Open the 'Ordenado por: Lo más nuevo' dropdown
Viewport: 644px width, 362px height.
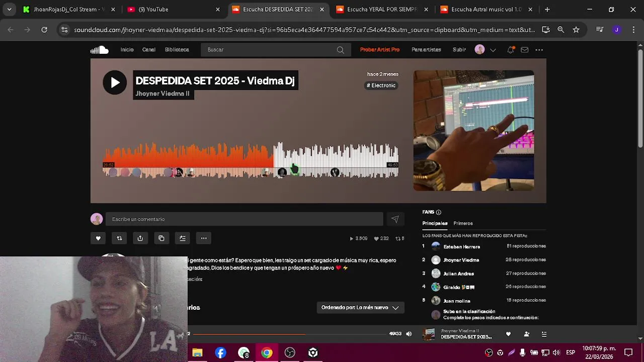[360, 308]
